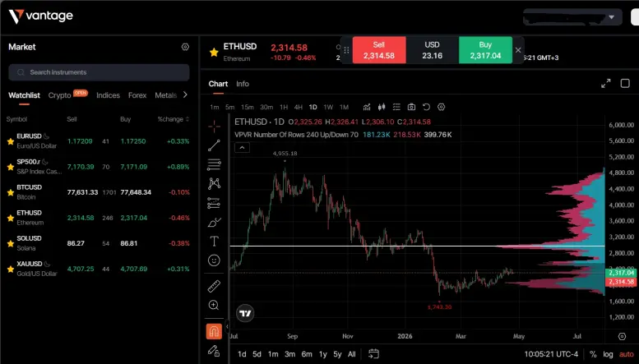Switch the chart layout square icon

625,84
